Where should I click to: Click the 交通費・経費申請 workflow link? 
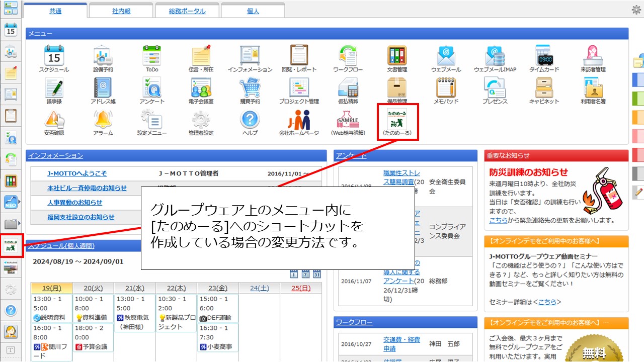point(401,344)
